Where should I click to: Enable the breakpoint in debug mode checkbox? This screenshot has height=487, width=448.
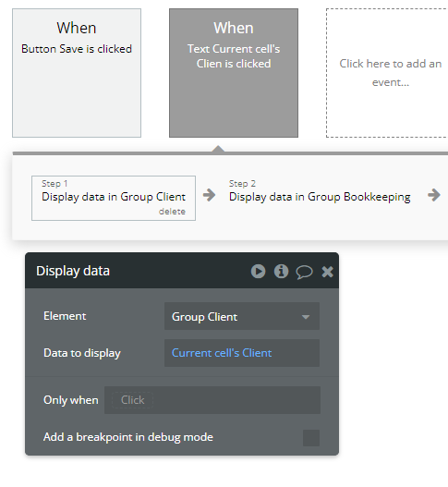pyautogui.click(x=311, y=438)
